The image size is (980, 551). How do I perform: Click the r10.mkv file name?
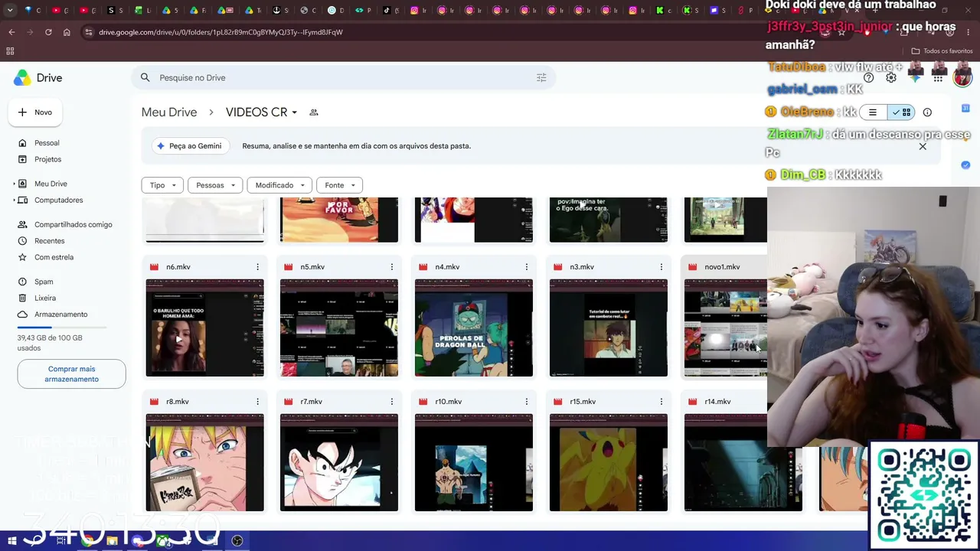[x=449, y=402]
